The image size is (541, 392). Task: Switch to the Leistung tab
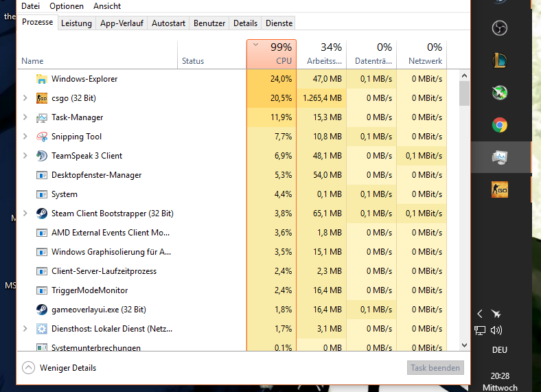[76, 23]
